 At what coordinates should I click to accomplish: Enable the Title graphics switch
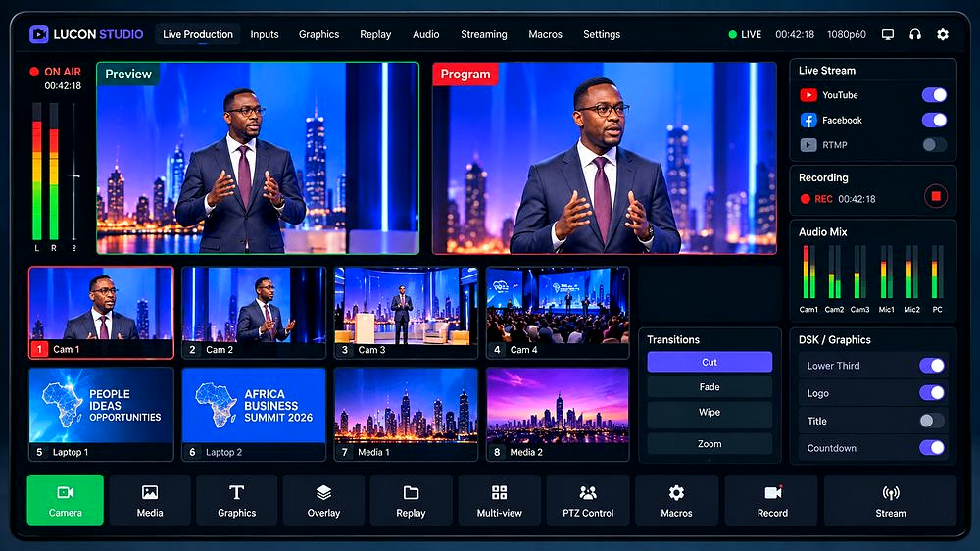click(932, 421)
